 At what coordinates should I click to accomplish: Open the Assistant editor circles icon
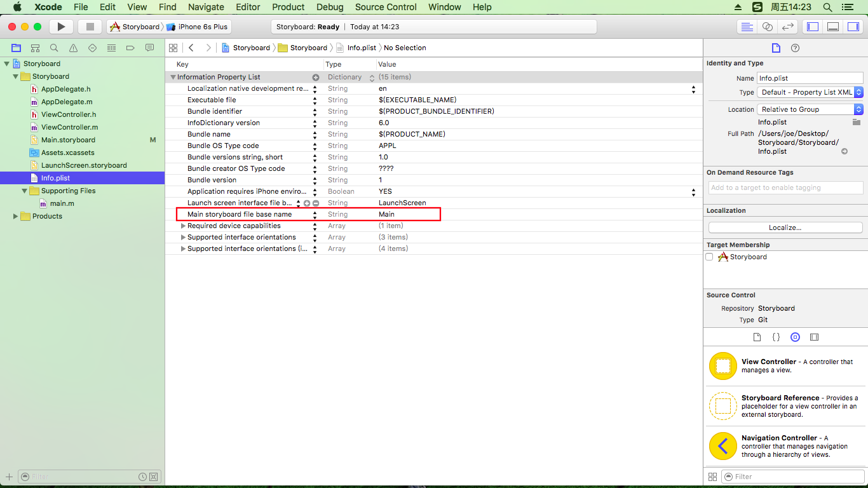click(768, 26)
